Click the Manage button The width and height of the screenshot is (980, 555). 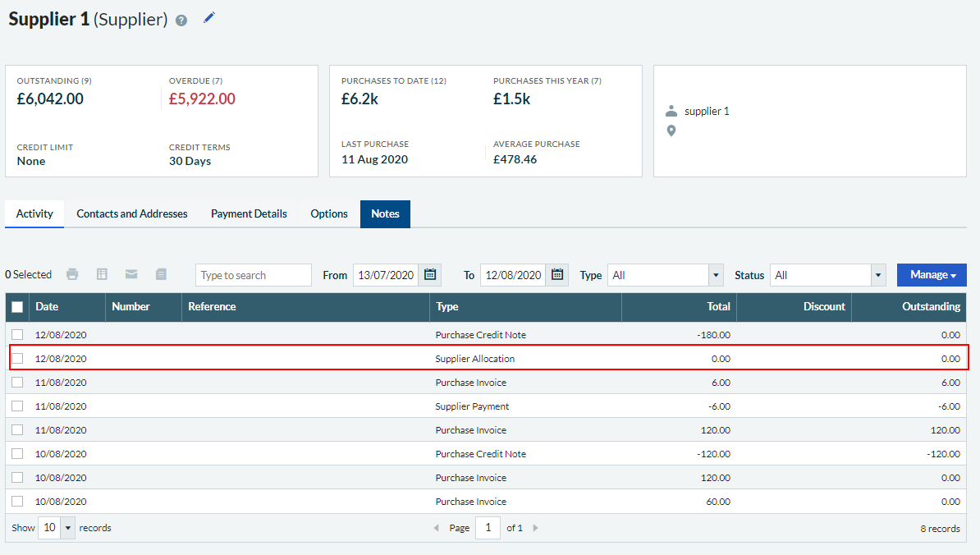932,275
